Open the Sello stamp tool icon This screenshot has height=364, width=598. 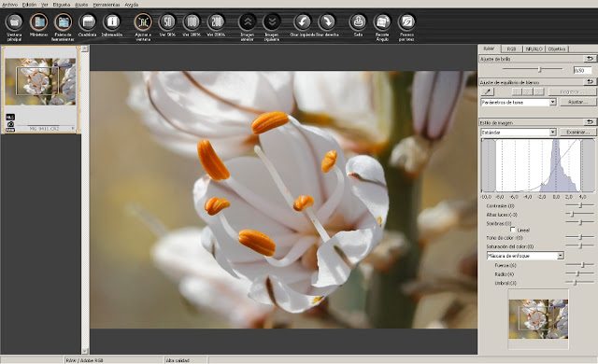coord(358,22)
